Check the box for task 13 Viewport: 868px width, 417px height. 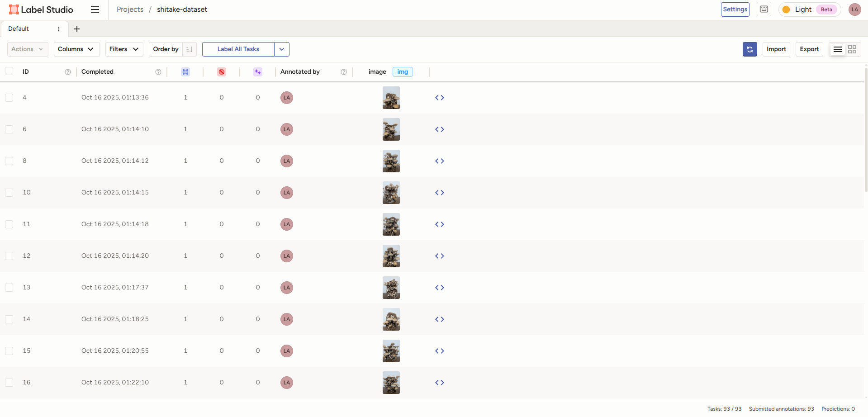(x=9, y=288)
